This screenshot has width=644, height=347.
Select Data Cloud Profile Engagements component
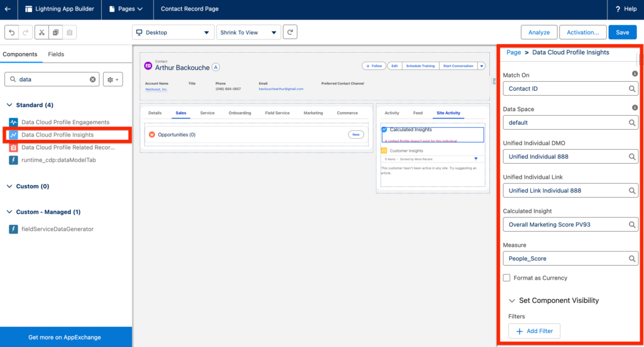point(65,122)
